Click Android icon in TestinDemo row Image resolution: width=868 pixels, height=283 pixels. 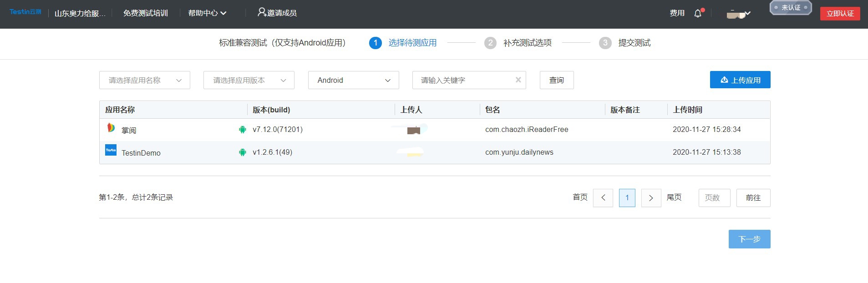(x=243, y=152)
